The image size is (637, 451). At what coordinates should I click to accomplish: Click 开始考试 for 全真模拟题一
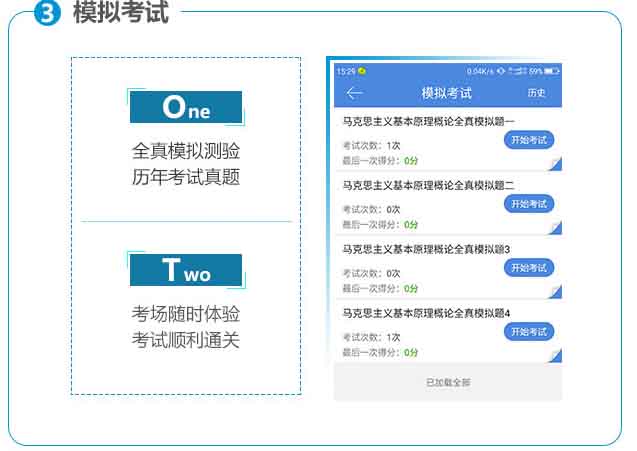528,140
